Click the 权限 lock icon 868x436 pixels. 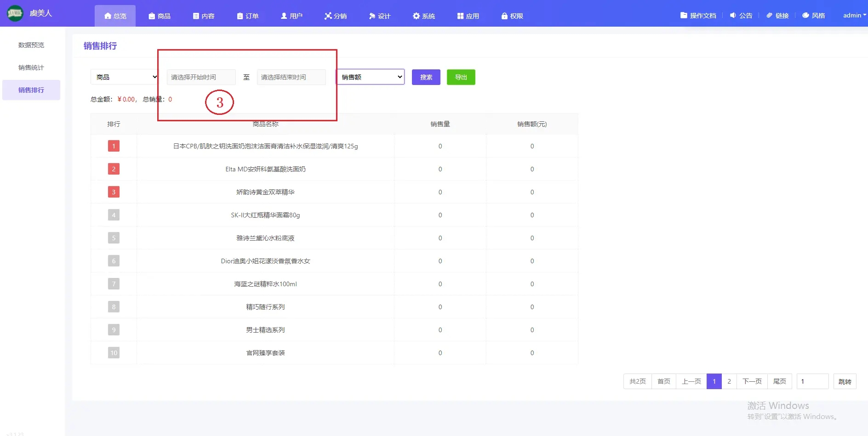pos(504,16)
